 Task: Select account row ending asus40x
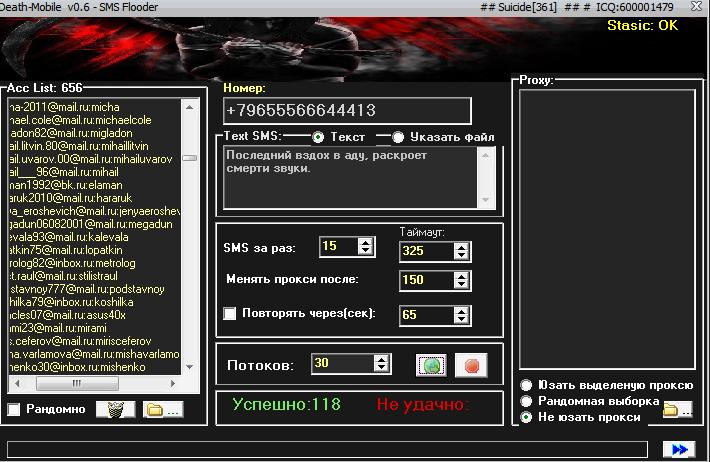click(95, 315)
